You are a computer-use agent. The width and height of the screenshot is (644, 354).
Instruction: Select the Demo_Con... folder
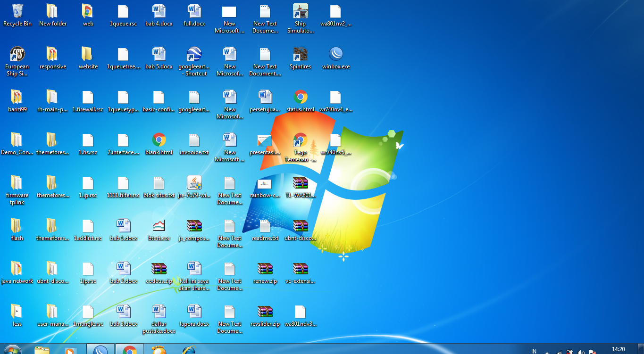coord(17,140)
